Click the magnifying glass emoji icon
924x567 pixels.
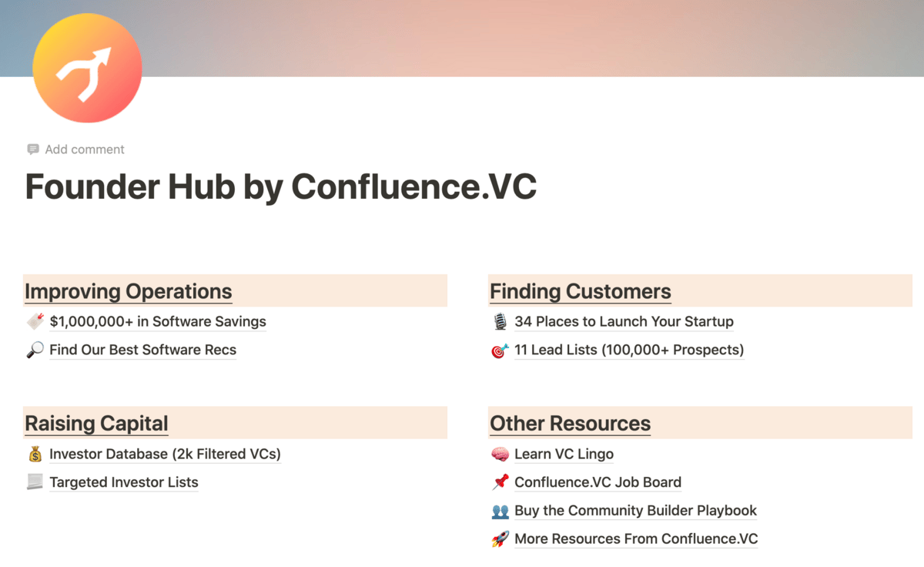click(35, 351)
